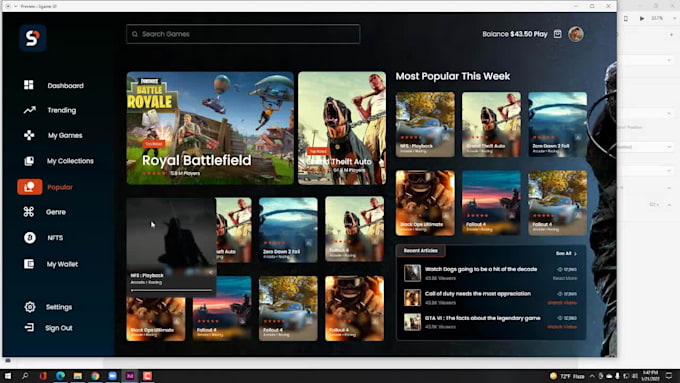Click the My Collections icon
This screenshot has width=680, height=383.
29,161
